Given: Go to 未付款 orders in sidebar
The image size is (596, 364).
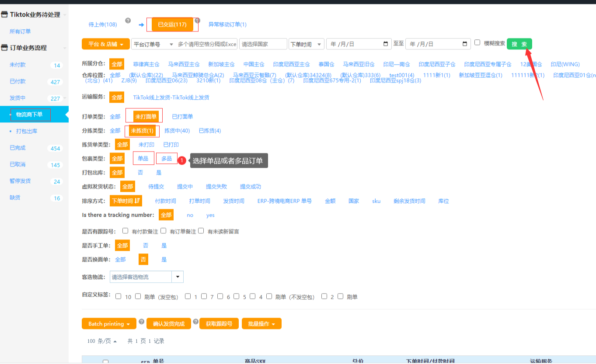Looking at the screenshot, I should coord(17,65).
